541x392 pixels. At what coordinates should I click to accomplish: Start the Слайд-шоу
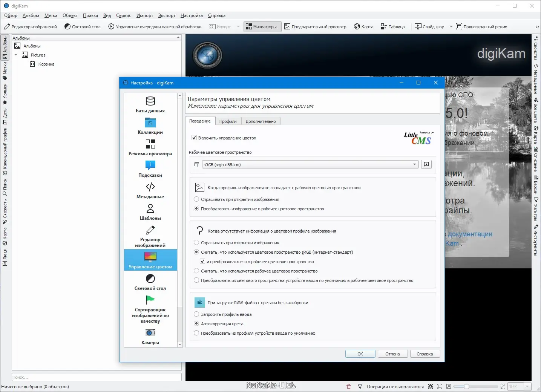[x=429, y=27]
